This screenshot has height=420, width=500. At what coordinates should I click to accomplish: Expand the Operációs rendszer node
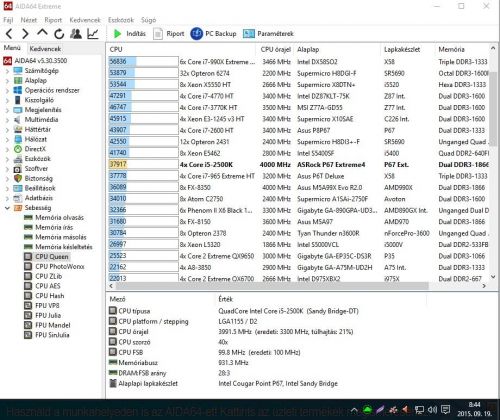click(x=7, y=90)
